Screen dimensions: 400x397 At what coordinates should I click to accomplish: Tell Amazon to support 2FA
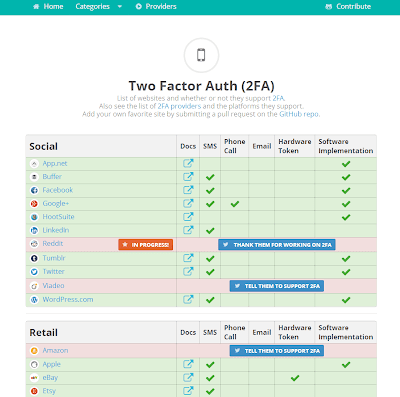coord(277,351)
